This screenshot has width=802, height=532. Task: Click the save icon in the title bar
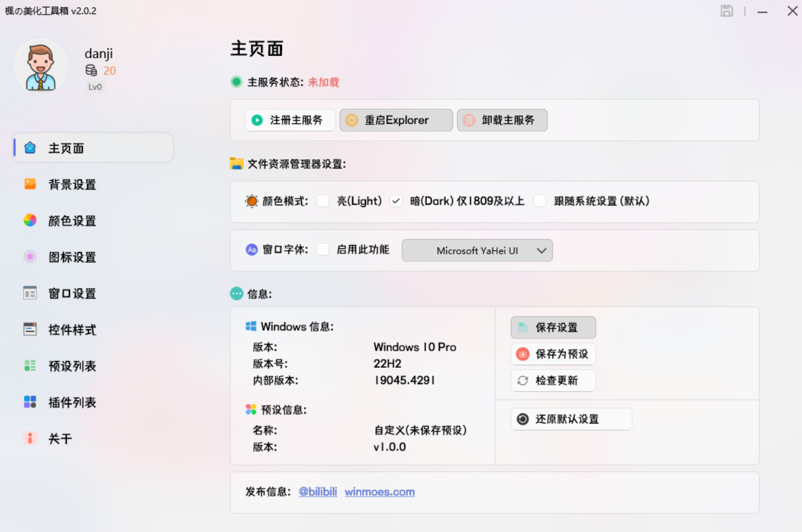click(x=727, y=10)
